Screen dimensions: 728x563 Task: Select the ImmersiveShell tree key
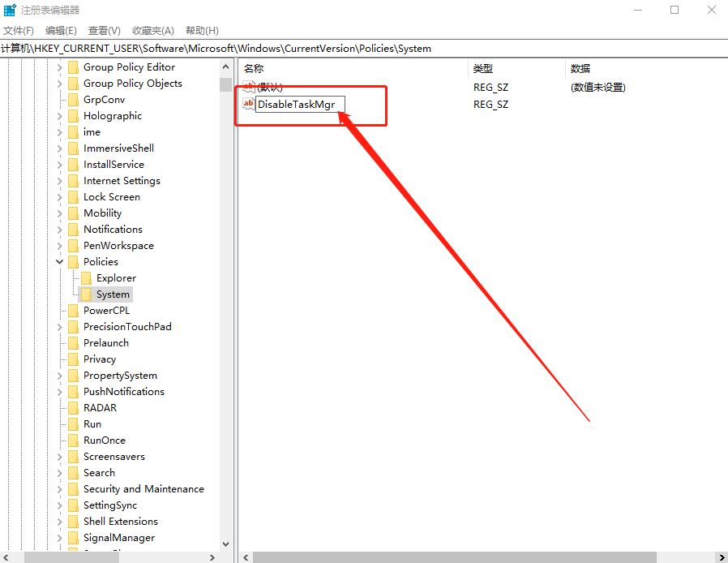[118, 148]
